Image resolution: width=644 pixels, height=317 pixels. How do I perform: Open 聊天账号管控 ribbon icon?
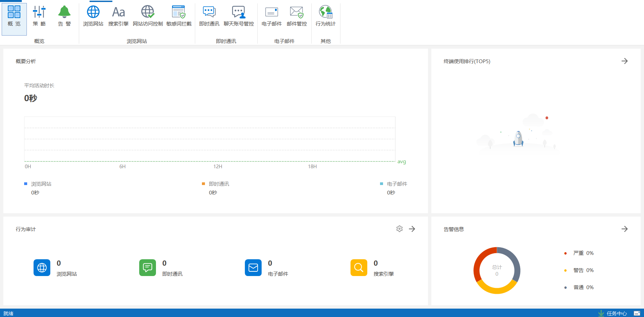(239, 16)
